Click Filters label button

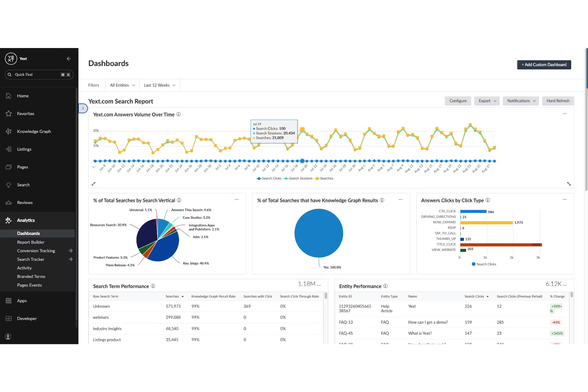(x=94, y=85)
